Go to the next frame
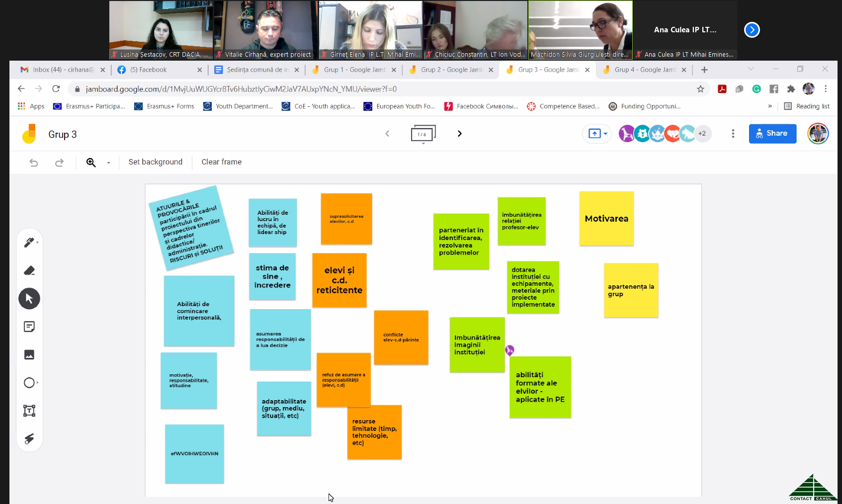This screenshot has width=842, height=504. pyautogui.click(x=459, y=134)
